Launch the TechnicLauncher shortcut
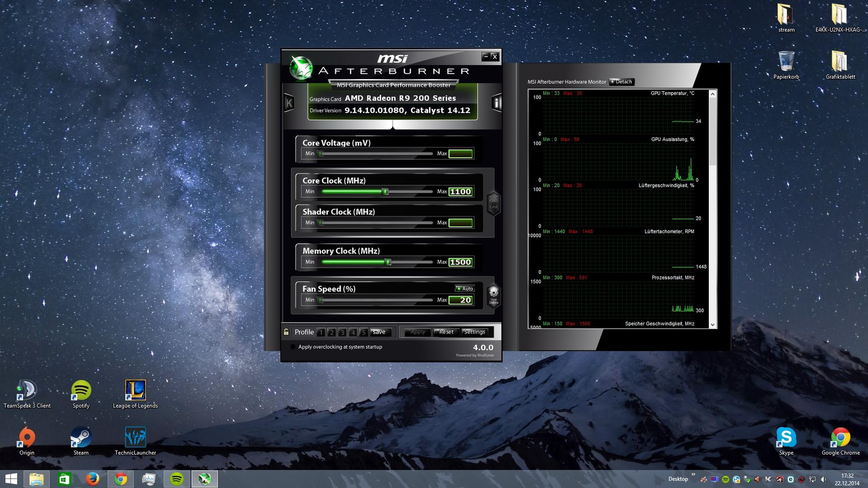 tap(135, 441)
